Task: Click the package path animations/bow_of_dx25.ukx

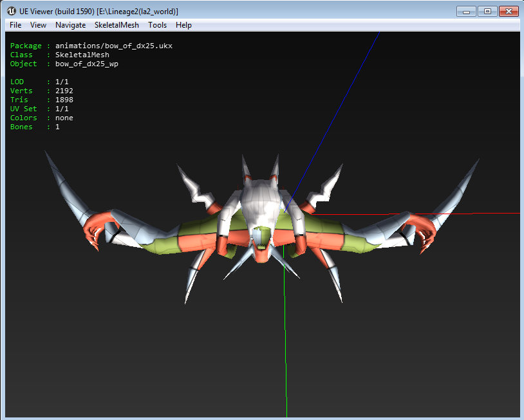Action: click(x=114, y=46)
